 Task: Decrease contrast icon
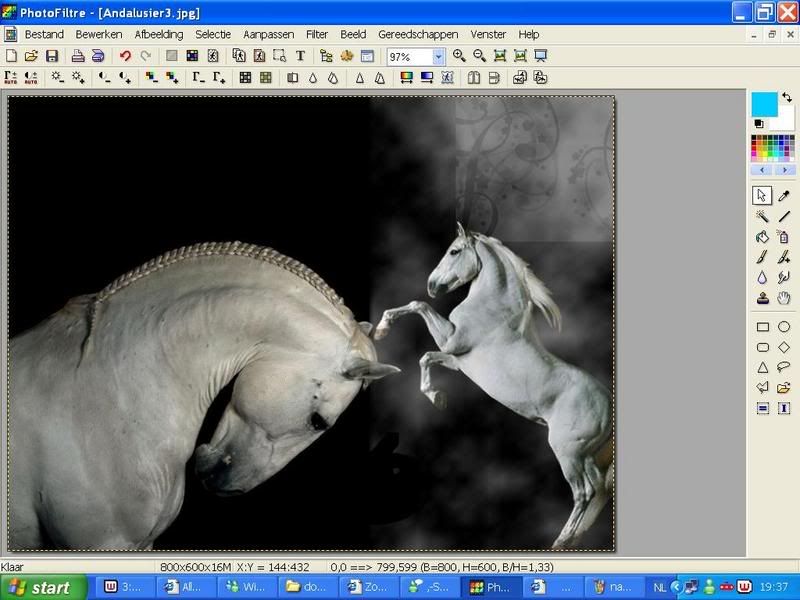point(105,78)
